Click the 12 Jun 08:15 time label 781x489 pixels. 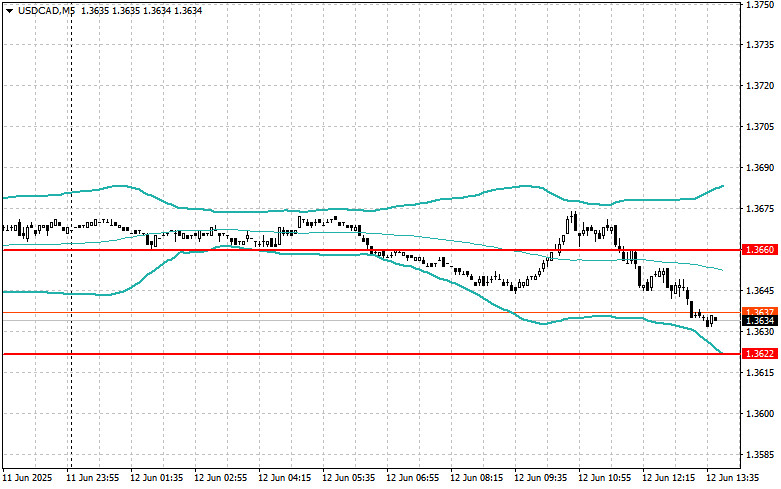pos(477,478)
